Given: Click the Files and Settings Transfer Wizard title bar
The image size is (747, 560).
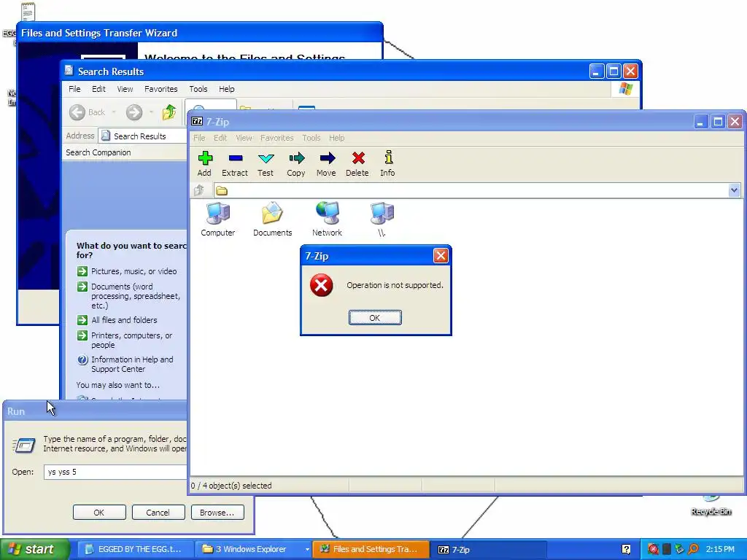Looking at the screenshot, I should click(200, 33).
